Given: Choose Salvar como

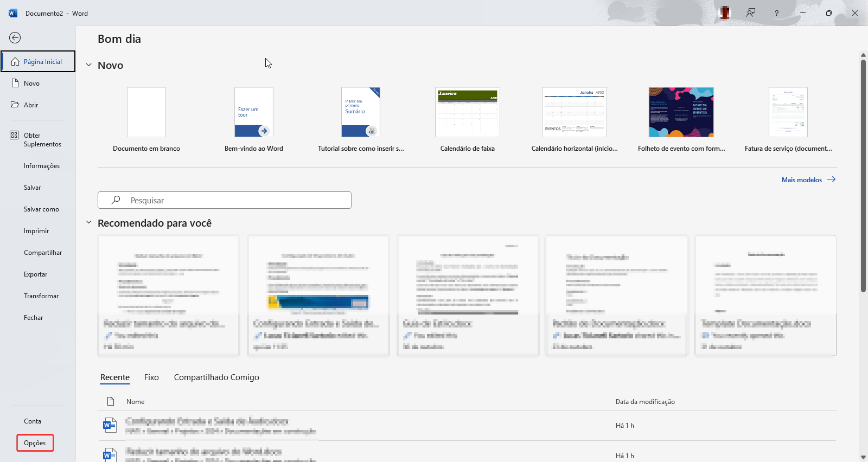Looking at the screenshot, I should tap(41, 209).
